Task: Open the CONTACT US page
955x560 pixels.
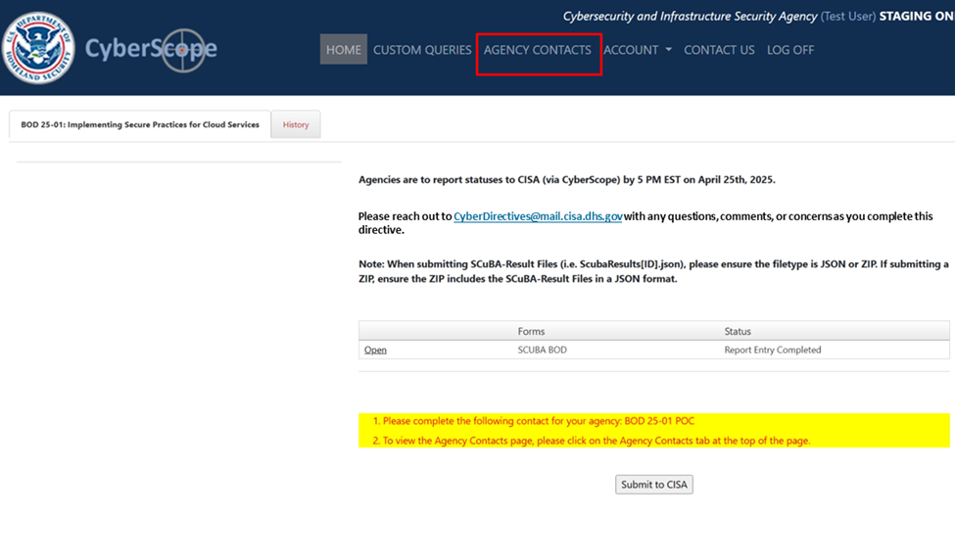Action: click(x=719, y=50)
